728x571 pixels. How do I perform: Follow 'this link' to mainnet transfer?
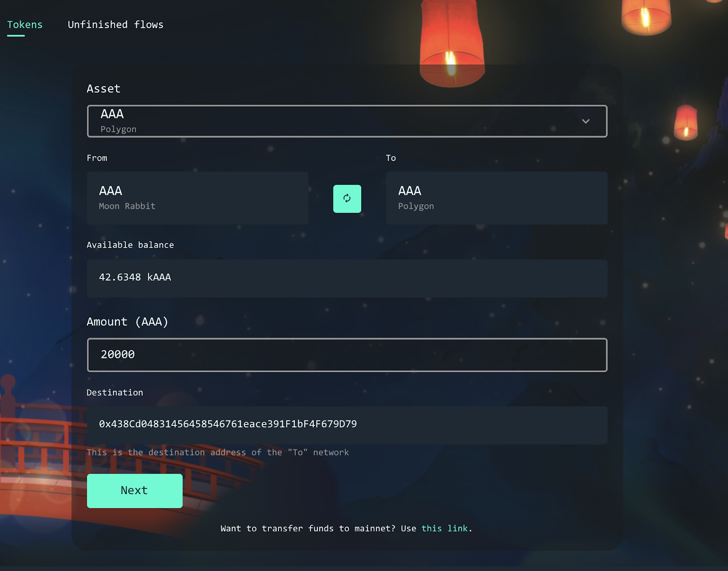click(445, 528)
